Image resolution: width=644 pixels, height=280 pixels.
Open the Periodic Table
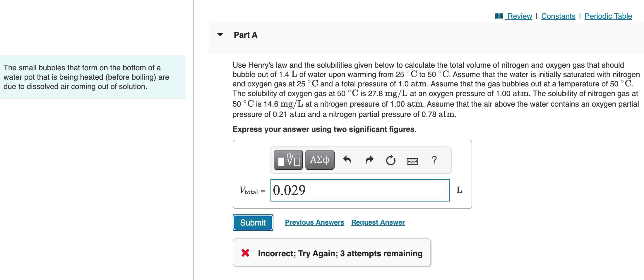click(x=608, y=16)
